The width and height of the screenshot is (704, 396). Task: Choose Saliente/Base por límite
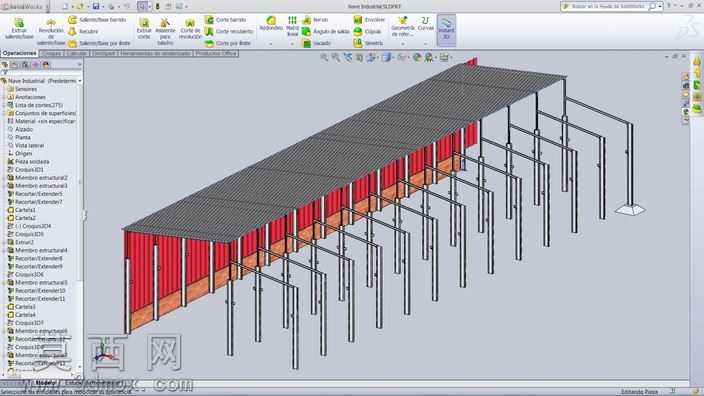pos(99,44)
